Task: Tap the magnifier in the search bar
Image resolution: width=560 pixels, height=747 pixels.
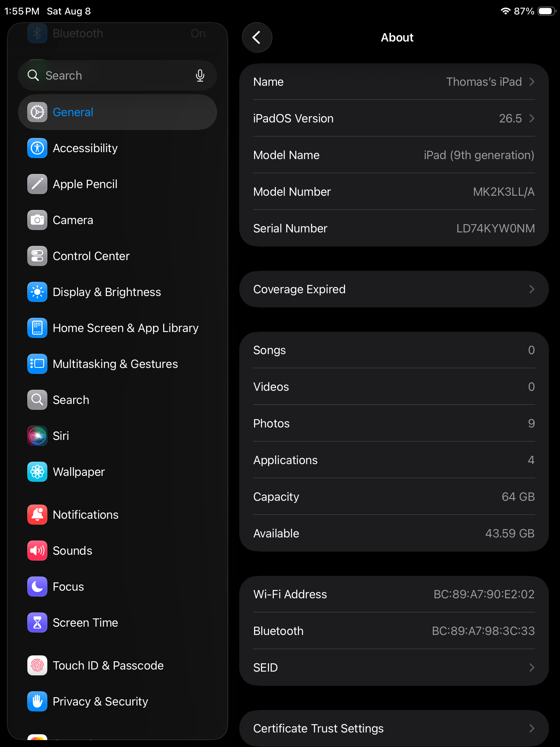Action: coord(33,75)
